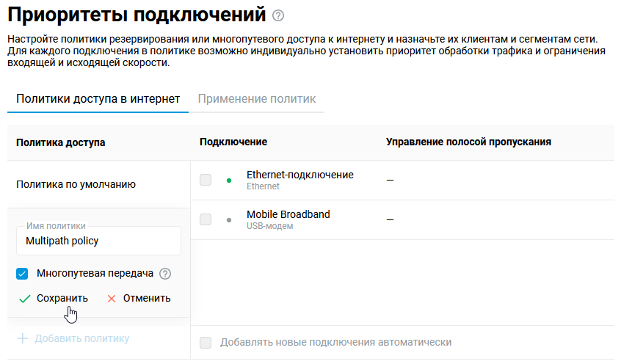Click the Mobile Broadband connection name
Screen dimensions: 621x364
click(x=288, y=214)
